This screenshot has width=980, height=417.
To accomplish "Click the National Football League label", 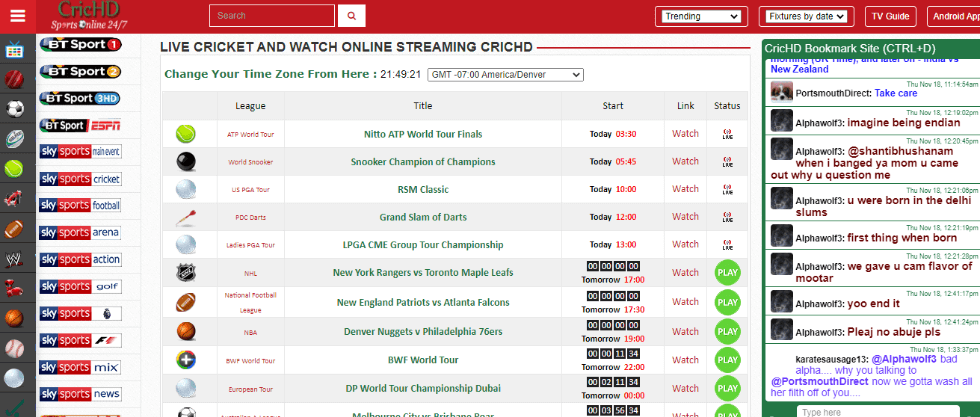I will click(x=250, y=302).
